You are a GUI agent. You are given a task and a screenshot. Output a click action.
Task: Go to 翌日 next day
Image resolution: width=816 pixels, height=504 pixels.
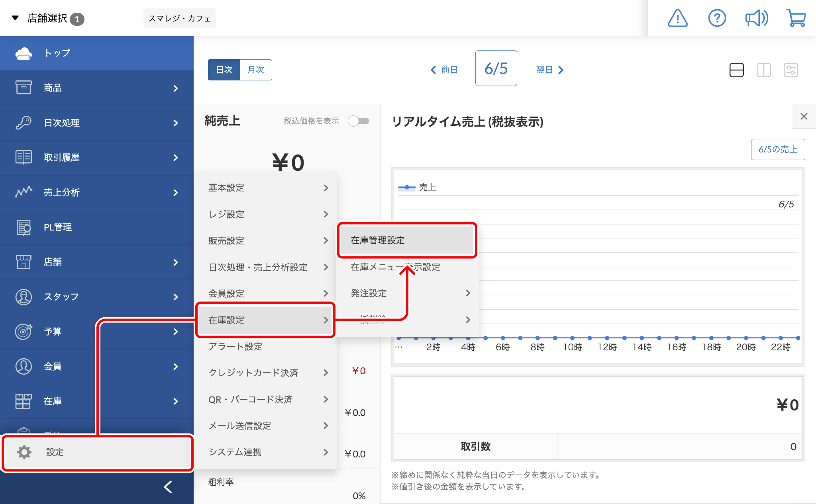tap(550, 70)
